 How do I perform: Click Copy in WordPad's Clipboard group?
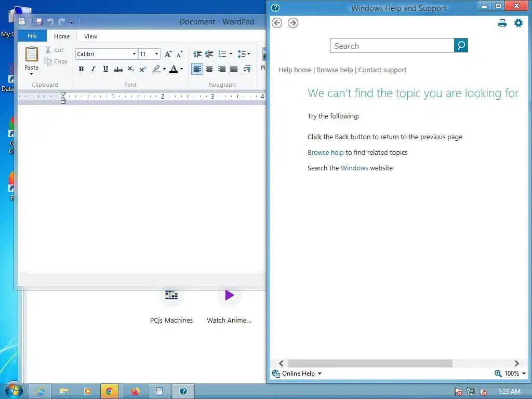tap(56, 61)
